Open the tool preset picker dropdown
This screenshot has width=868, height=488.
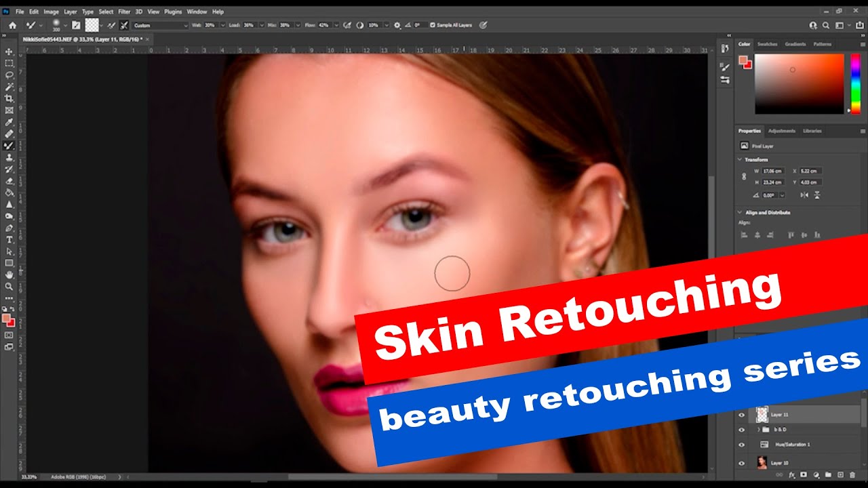click(x=41, y=25)
